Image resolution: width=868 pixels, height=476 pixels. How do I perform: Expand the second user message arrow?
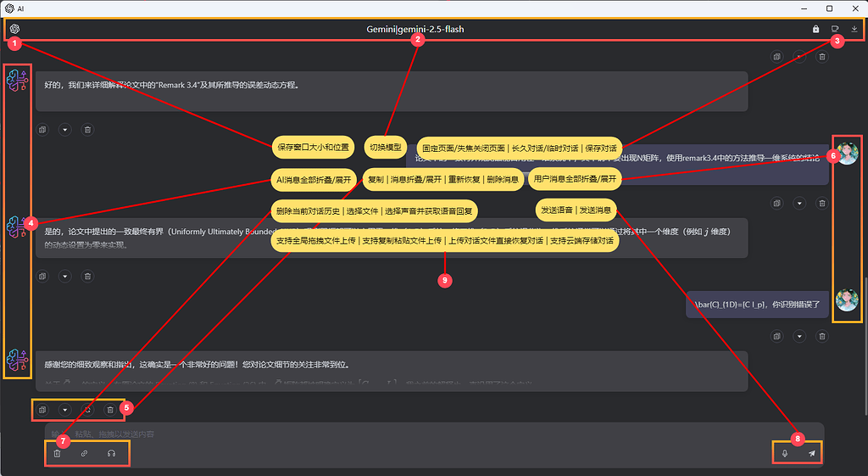click(x=799, y=336)
